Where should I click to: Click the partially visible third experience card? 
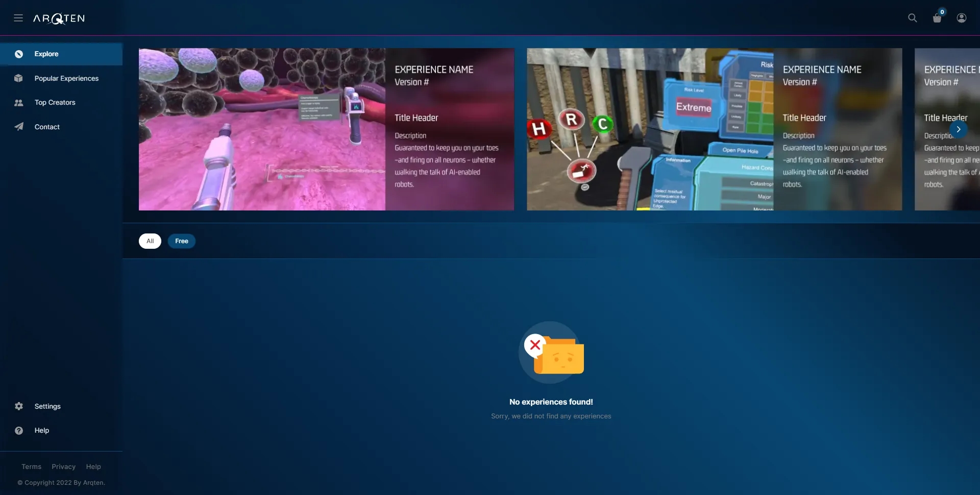pos(947,129)
